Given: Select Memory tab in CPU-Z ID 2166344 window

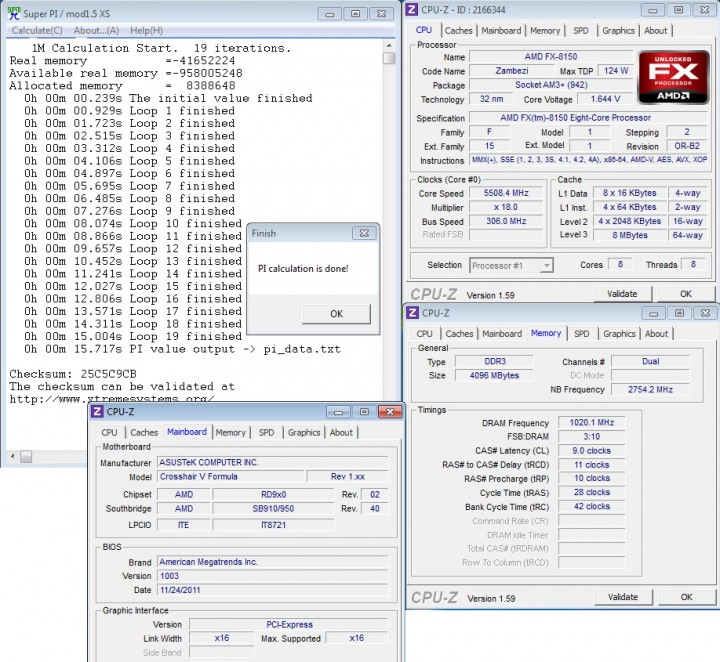Looking at the screenshot, I should coord(545,31).
